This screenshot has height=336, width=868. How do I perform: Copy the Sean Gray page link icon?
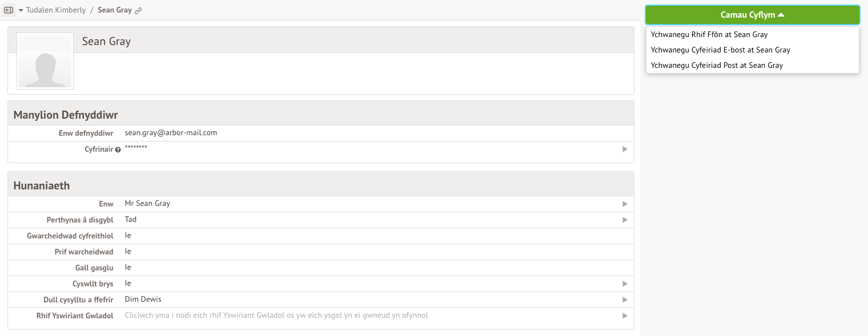click(138, 11)
